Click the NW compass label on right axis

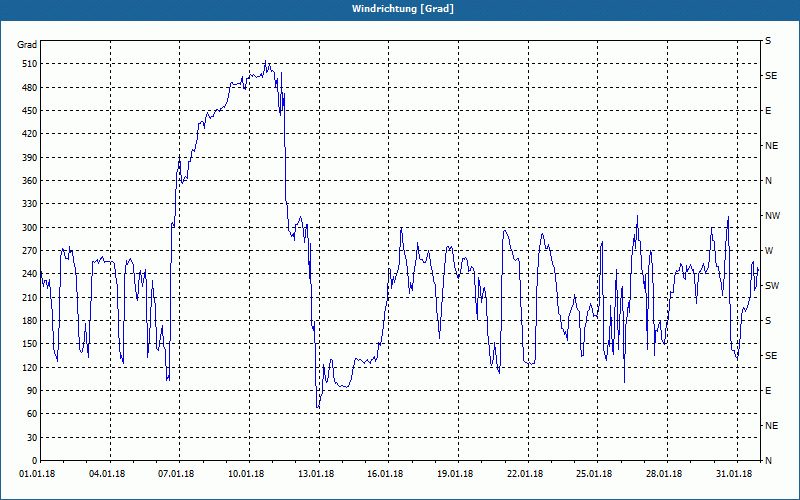772,216
